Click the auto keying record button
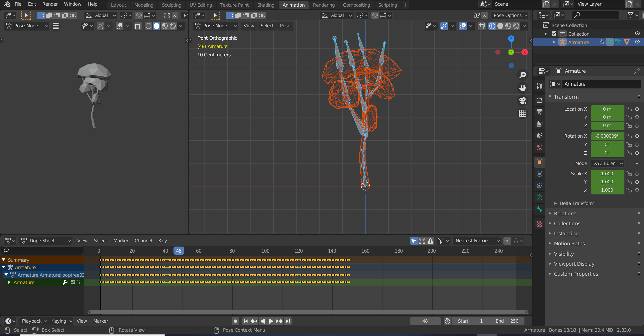Viewport: 644px width, 336px height. click(236, 321)
